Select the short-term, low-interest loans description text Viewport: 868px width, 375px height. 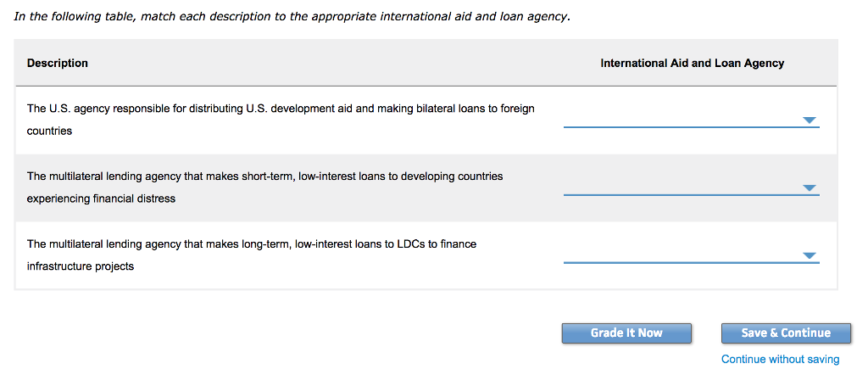coord(265,187)
